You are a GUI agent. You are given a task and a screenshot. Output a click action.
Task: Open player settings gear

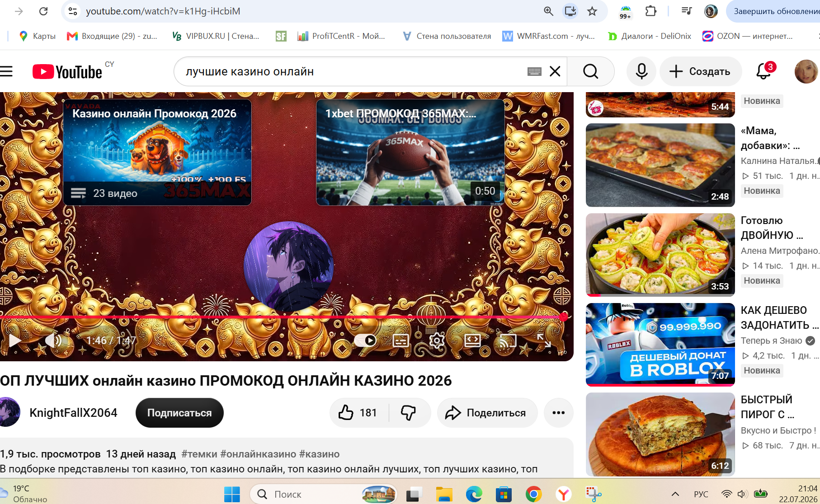(x=437, y=340)
